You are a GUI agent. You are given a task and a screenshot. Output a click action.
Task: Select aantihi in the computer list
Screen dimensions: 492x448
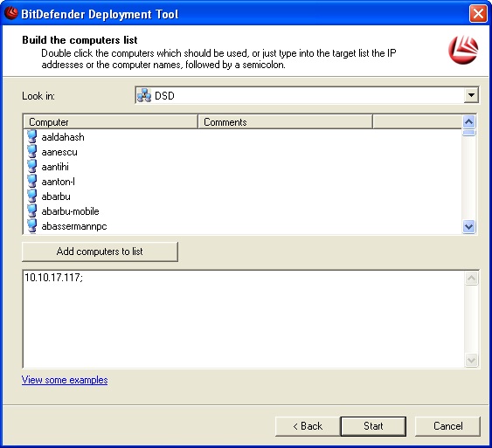click(55, 167)
